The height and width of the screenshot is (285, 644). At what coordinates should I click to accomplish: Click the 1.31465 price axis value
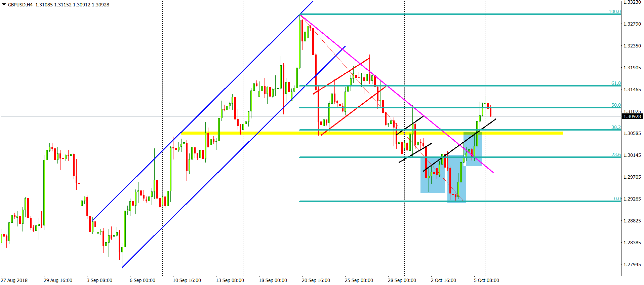(632, 90)
